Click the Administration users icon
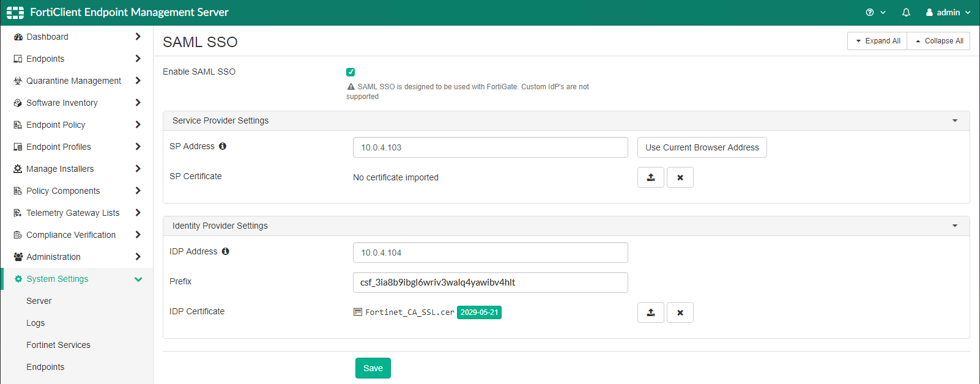Screen dimensions: 980x384 (18, 257)
